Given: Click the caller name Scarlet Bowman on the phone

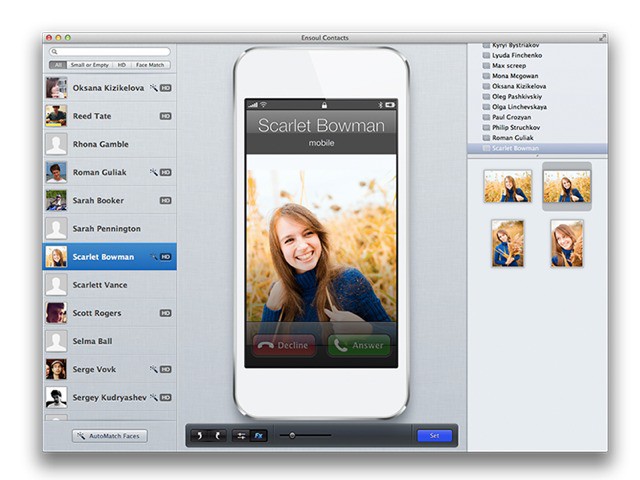Looking at the screenshot, I should pyautogui.click(x=321, y=125).
